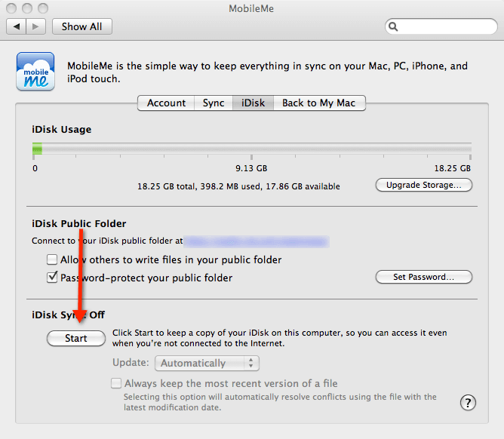This screenshot has height=439, width=504.
Task: Click the Set Password button
Action: tap(423, 277)
